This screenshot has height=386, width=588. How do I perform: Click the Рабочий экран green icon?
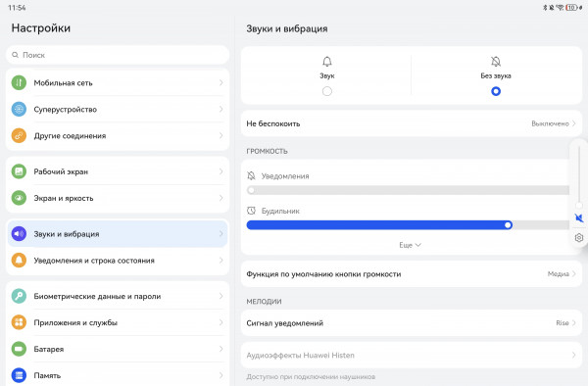pos(19,171)
